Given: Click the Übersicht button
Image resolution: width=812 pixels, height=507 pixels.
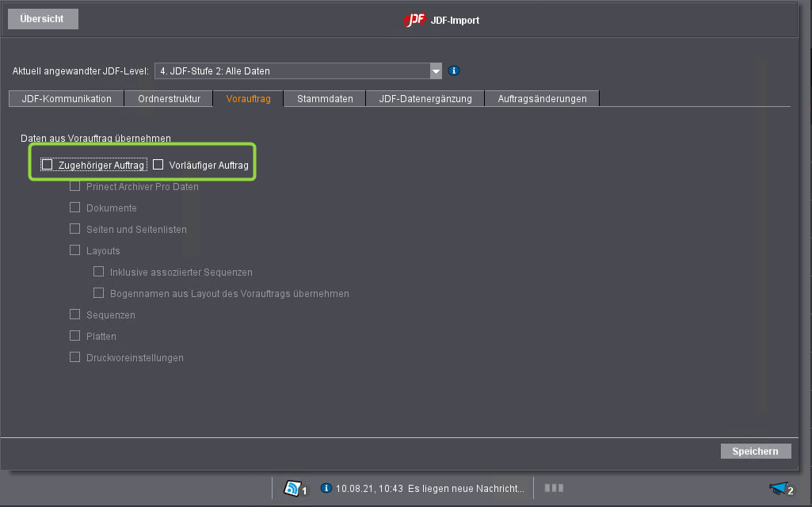Looking at the screenshot, I should pos(43,19).
